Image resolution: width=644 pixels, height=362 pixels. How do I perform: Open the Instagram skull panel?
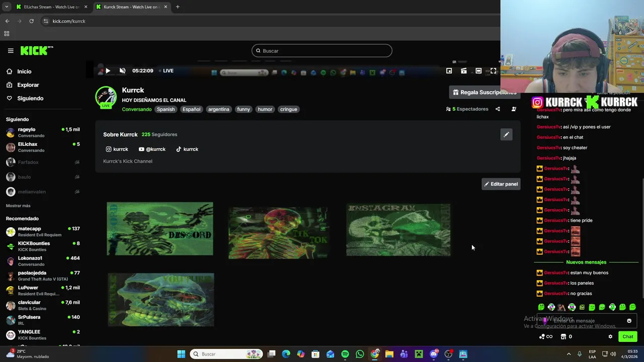(x=398, y=230)
